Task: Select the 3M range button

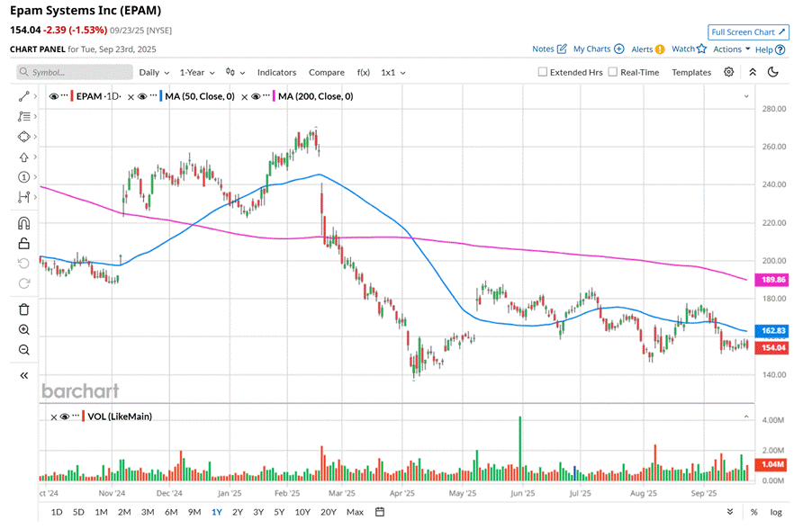Action: [148, 512]
